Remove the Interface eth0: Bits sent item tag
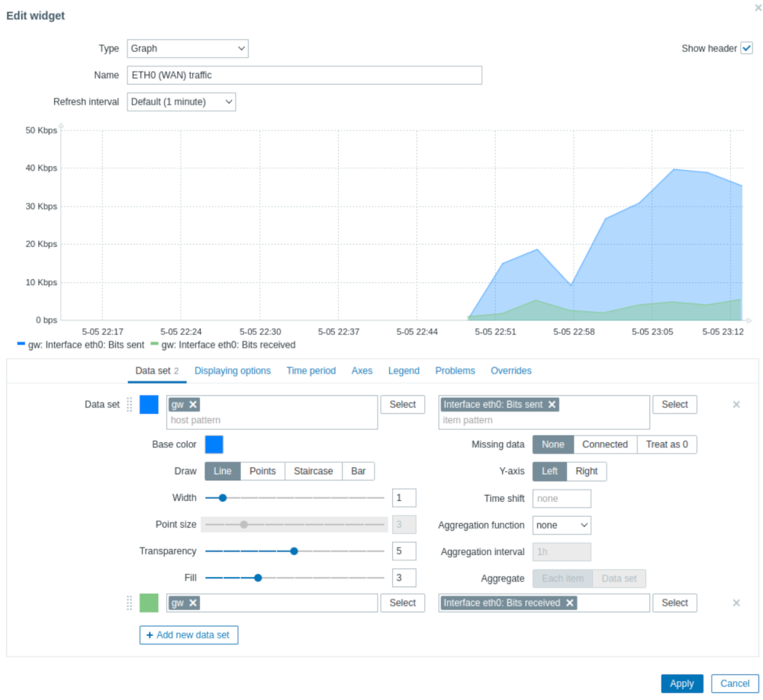This screenshot has height=700, width=763. [x=552, y=405]
